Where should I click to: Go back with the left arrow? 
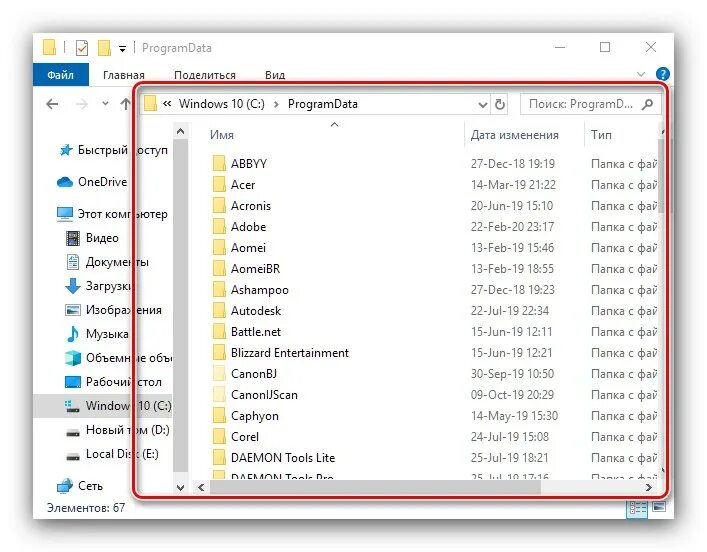pyautogui.click(x=52, y=104)
